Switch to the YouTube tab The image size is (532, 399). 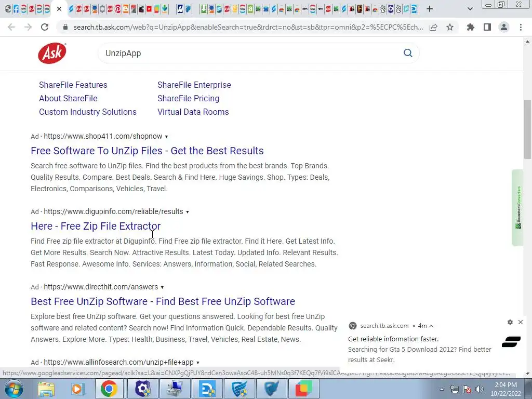(x=149, y=9)
